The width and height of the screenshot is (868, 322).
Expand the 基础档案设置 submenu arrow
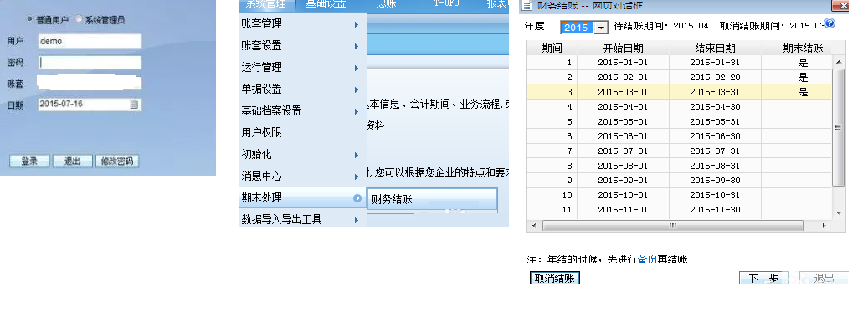tap(357, 111)
